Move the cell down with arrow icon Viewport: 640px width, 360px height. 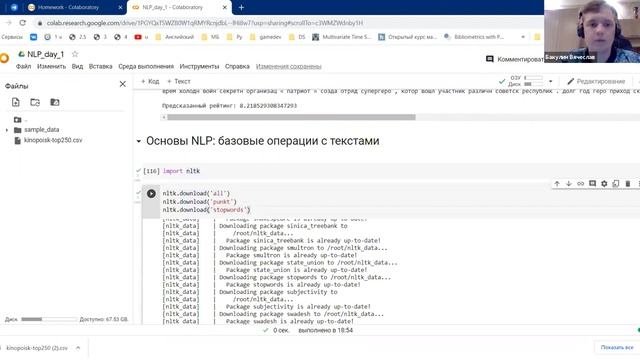coord(569,184)
